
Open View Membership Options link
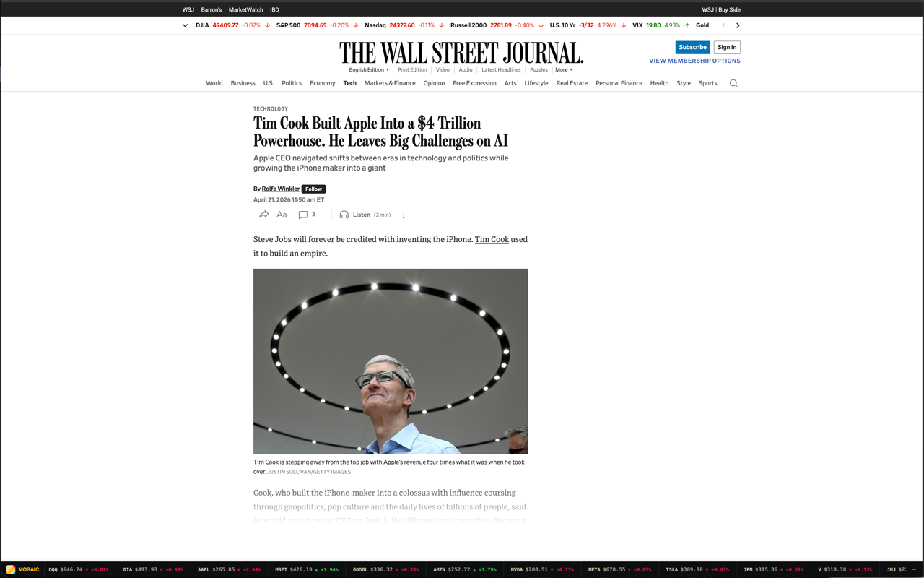pyautogui.click(x=694, y=61)
